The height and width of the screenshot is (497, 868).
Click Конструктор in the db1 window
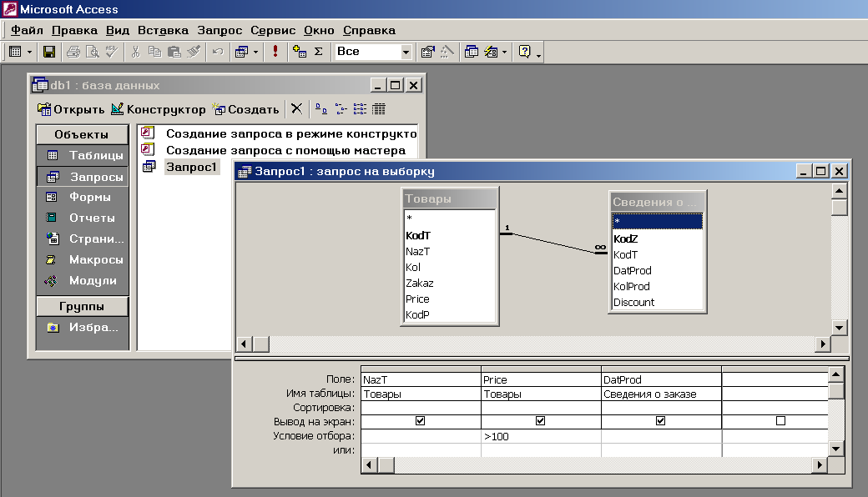[x=159, y=109]
